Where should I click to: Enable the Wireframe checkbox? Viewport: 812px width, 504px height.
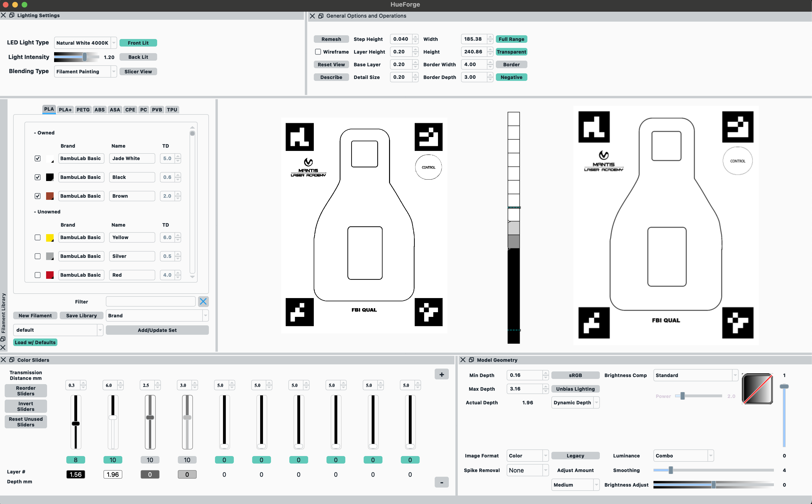pyautogui.click(x=318, y=52)
